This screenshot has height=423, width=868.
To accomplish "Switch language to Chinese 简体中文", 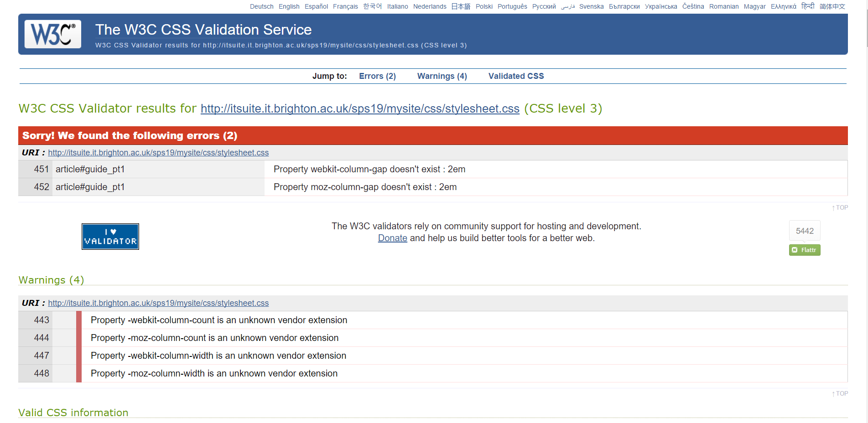I will coord(832,6).
